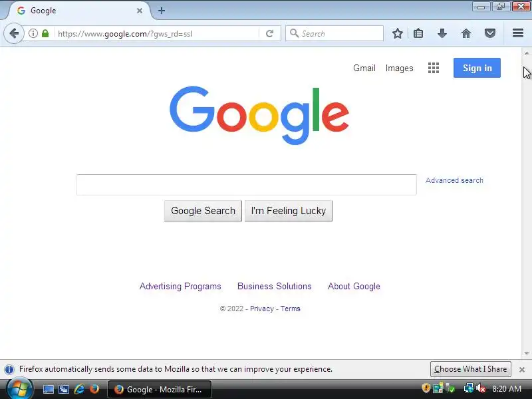Click Switch Between Windows quick launch icon
The image size is (532, 399).
pyautogui.click(x=64, y=389)
